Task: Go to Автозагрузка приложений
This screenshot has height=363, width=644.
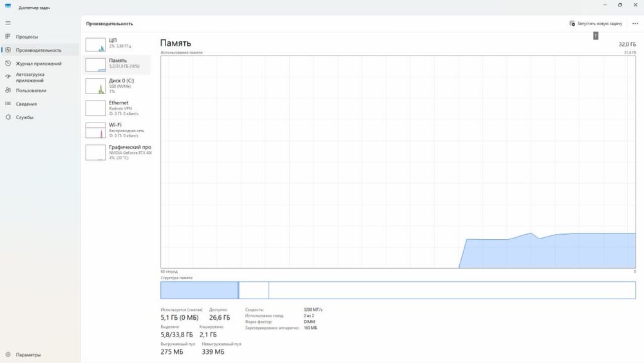Action: pos(30,77)
